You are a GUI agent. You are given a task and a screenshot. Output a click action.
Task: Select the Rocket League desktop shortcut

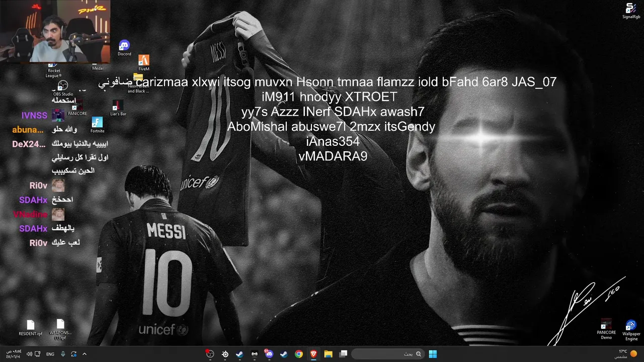[x=54, y=70]
